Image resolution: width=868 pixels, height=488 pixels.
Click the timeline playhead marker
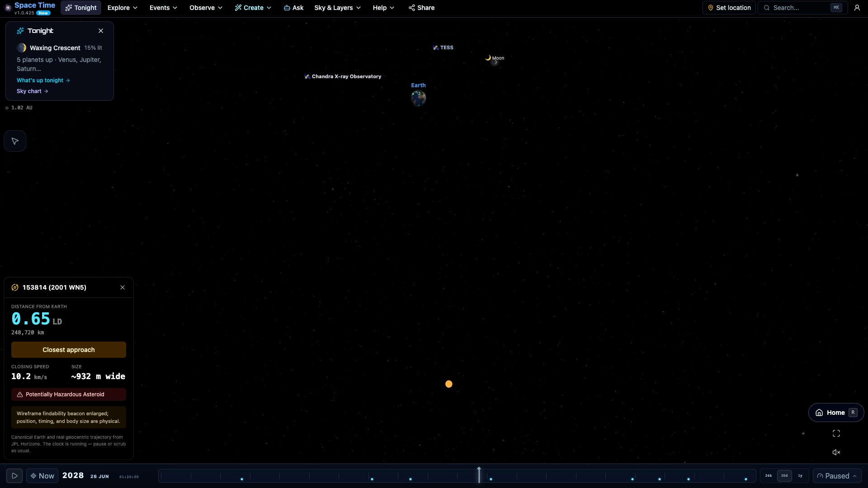pyautogui.click(x=479, y=474)
